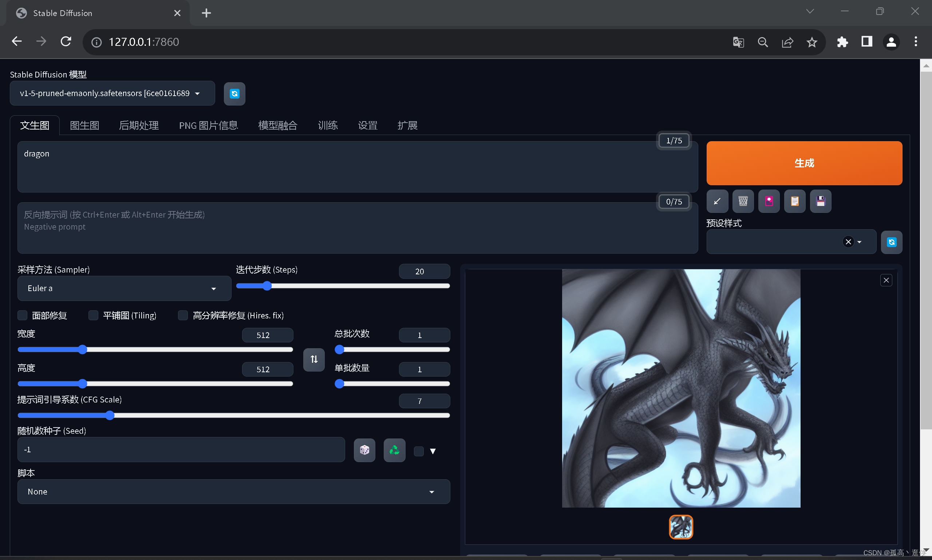Screen dimensions: 932x560
Task: Click the reuse seed recycle icon
Action: [x=394, y=450]
